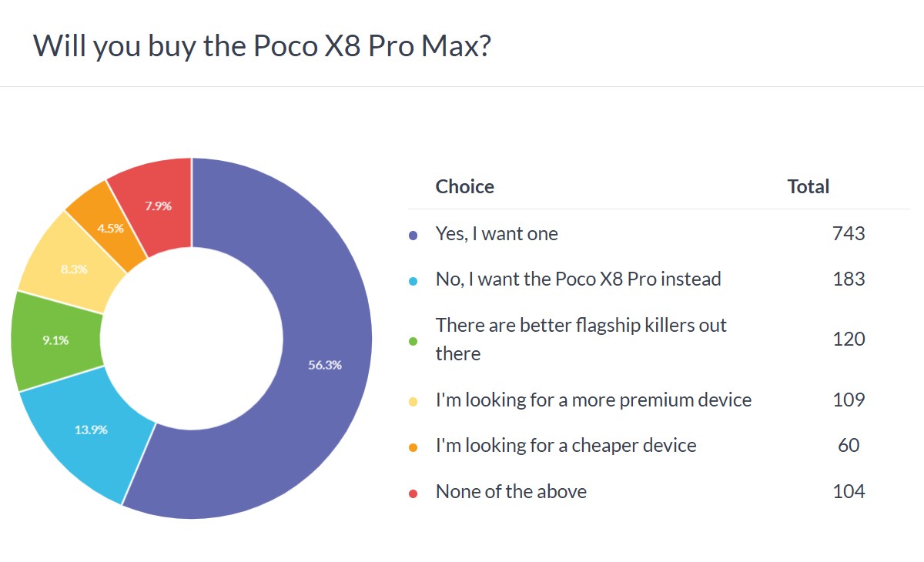Select the 'None of the above' choice
This screenshot has height=562, width=924.
(511, 491)
